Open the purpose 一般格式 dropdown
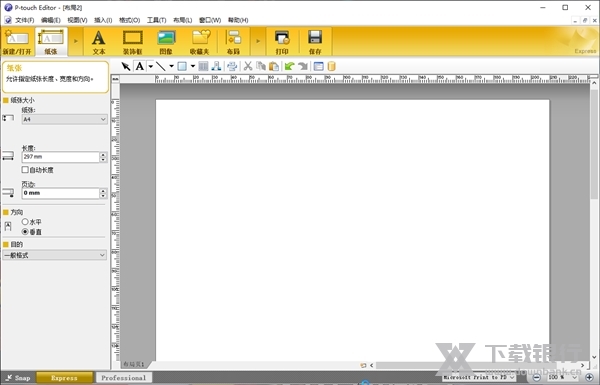The height and width of the screenshot is (385, 600). (55, 255)
